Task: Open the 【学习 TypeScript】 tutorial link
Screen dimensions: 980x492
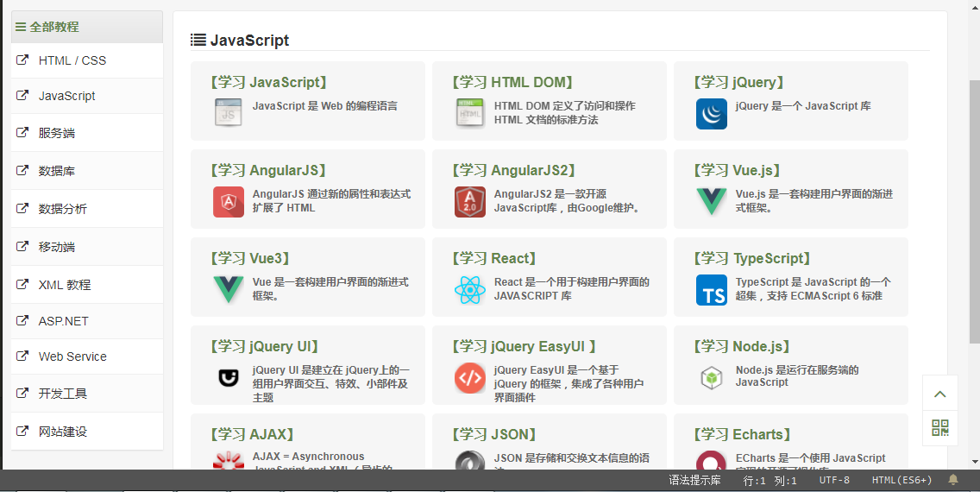Action: pos(752,259)
